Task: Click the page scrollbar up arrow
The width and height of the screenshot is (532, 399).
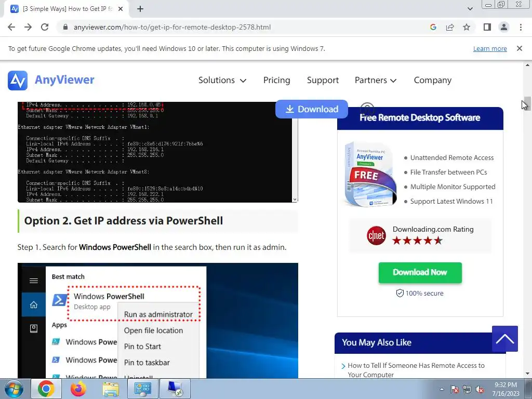Action: click(527, 65)
